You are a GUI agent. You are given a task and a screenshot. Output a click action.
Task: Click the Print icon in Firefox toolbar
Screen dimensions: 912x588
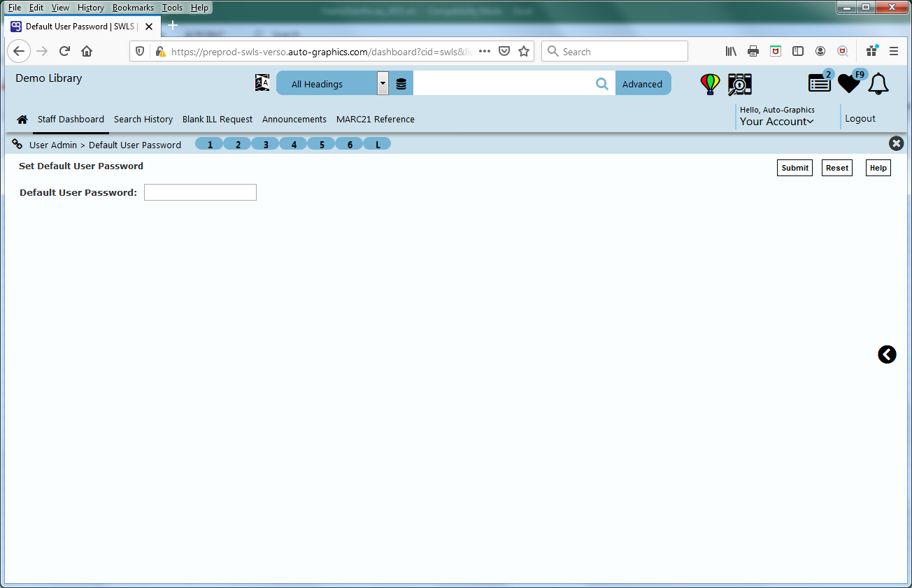point(753,51)
